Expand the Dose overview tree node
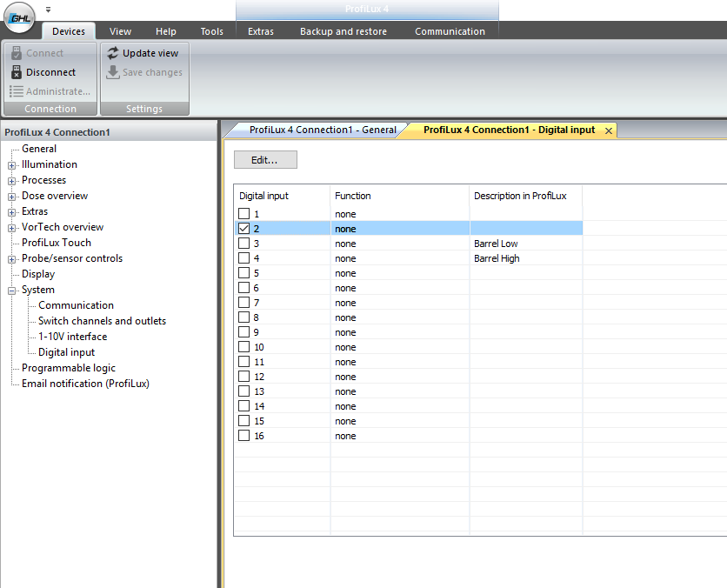This screenshot has width=727, height=588. (11, 197)
